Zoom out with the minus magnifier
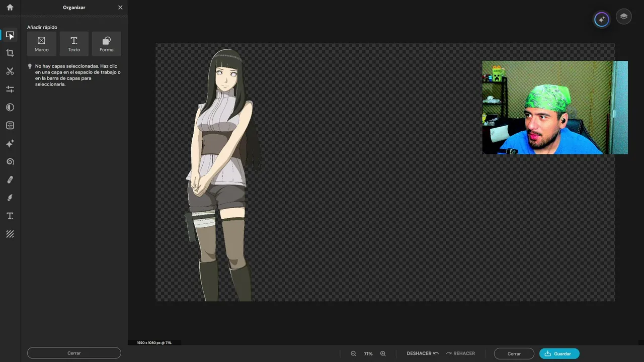644x362 pixels. pos(354,353)
